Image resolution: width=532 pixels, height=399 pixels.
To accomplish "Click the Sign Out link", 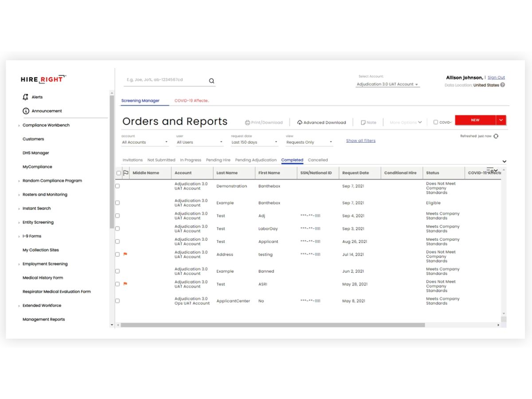I will (x=496, y=78).
